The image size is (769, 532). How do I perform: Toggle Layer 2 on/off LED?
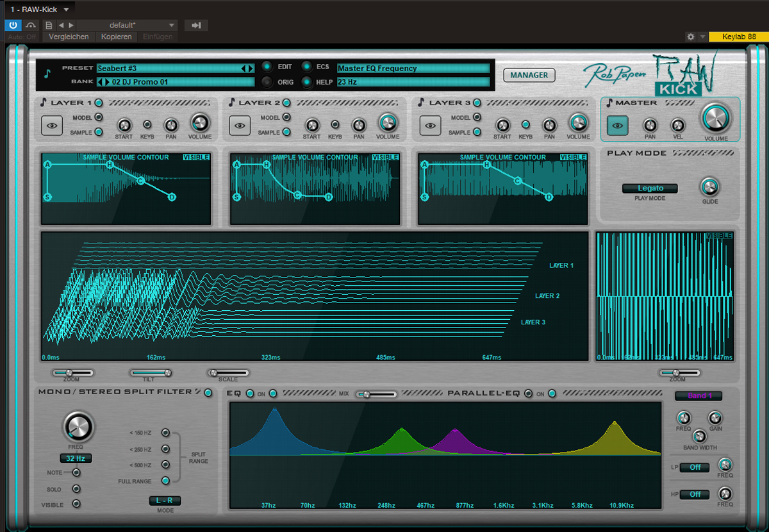[x=286, y=103]
